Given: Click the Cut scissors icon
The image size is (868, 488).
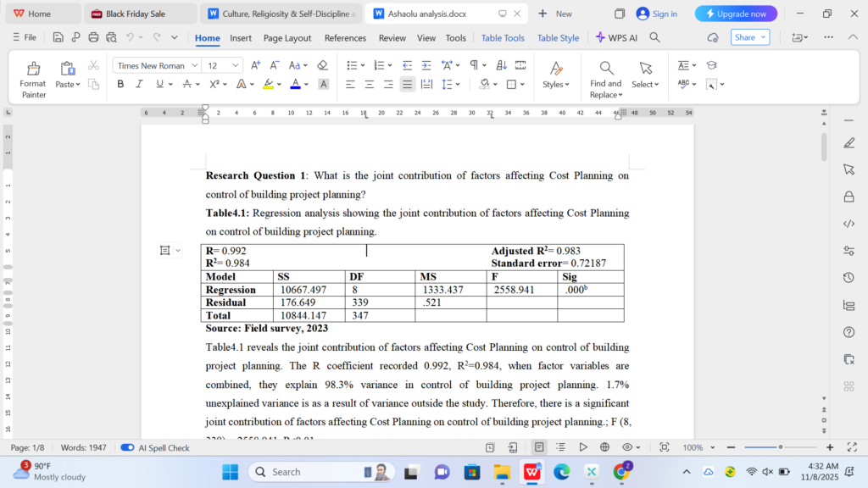Looking at the screenshot, I should [93, 66].
